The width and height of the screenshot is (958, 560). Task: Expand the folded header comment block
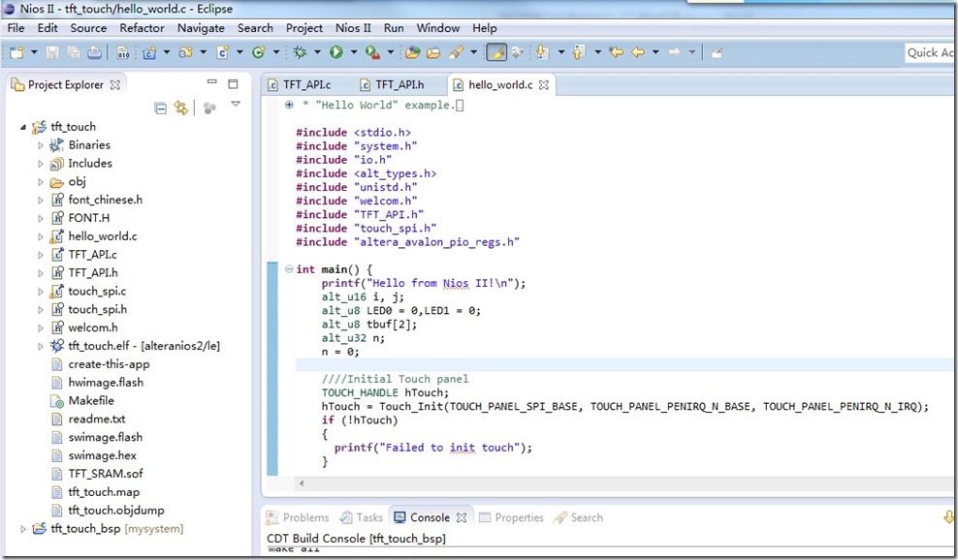click(x=289, y=105)
